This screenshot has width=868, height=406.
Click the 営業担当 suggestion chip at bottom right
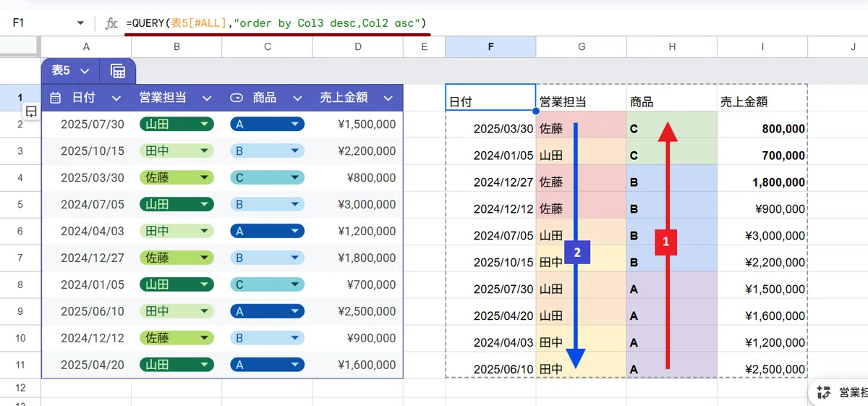click(839, 392)
